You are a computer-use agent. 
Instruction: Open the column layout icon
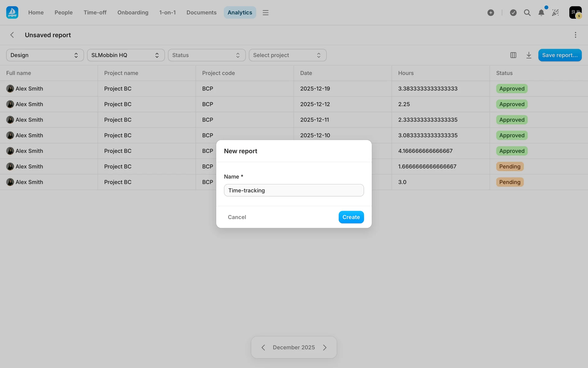[513, 55]
